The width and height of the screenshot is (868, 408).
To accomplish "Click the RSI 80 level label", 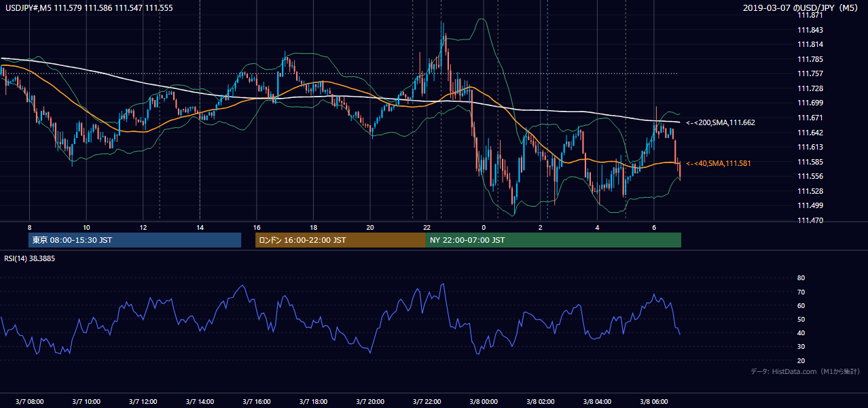I will (801, 278).
